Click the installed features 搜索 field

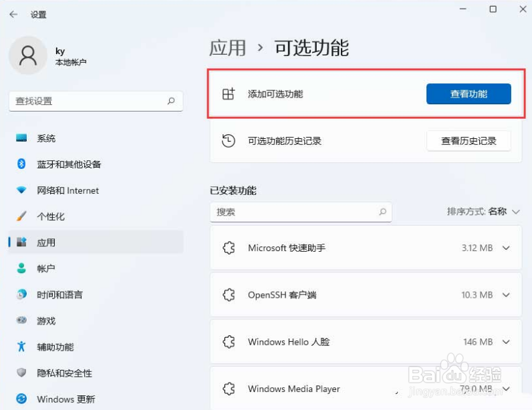pyautogui.click(x=301, y=212)
